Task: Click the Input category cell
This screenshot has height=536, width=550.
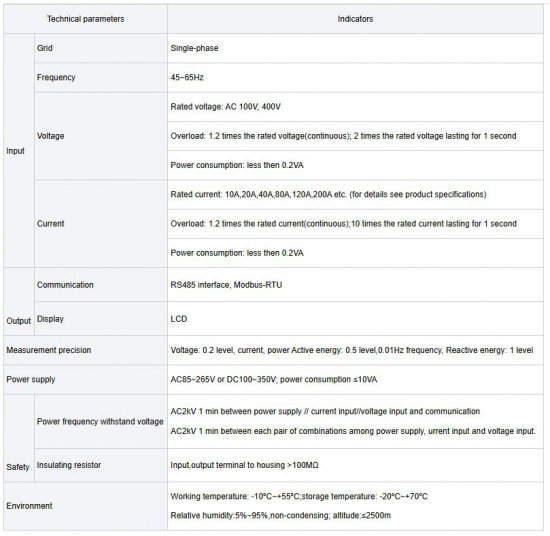Action: [19, 151]
